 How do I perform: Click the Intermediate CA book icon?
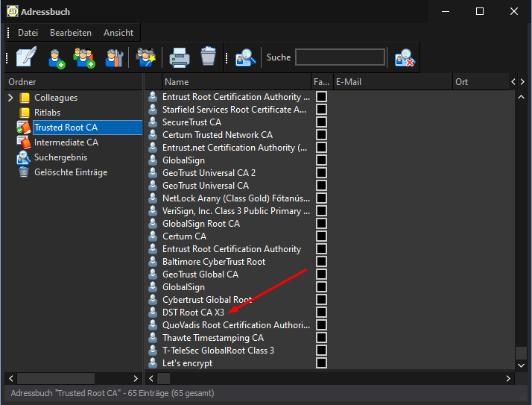coord(24,142)
